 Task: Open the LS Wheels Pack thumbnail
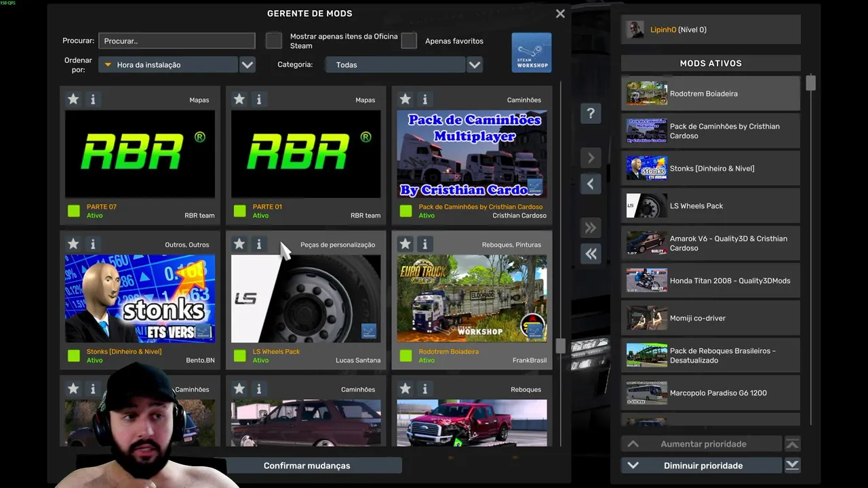point(306,298)
